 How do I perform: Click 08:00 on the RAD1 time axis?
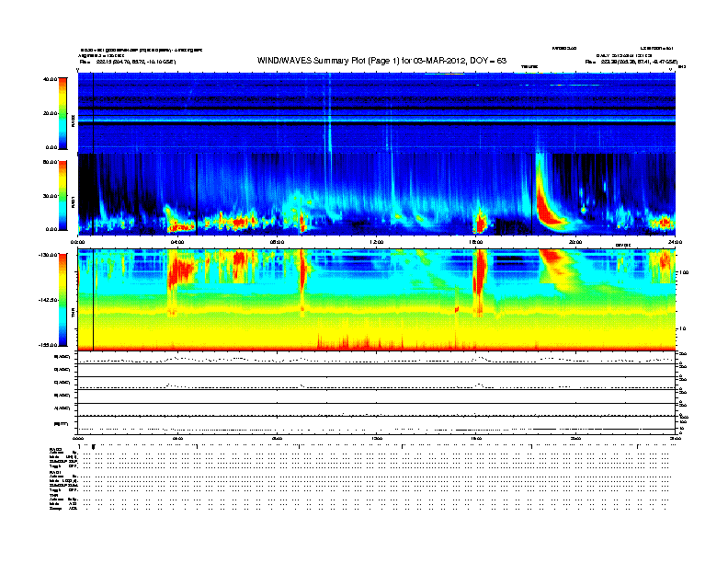tap(278, 242)
